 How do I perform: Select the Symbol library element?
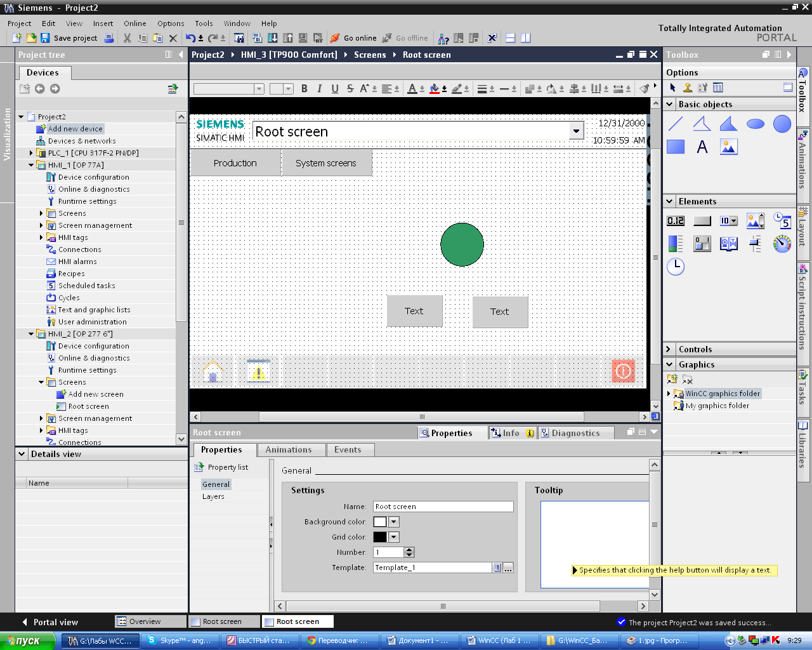(729, 244)
